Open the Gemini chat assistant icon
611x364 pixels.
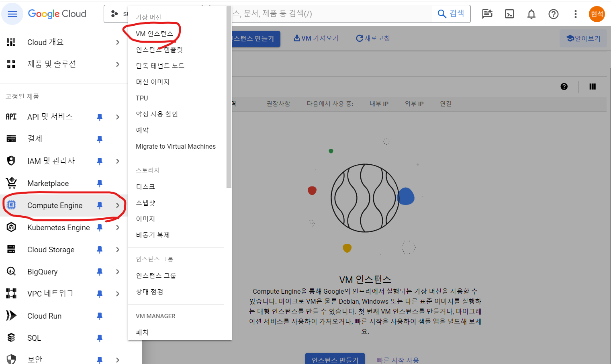pyautogui.click(x=487, y=14)
